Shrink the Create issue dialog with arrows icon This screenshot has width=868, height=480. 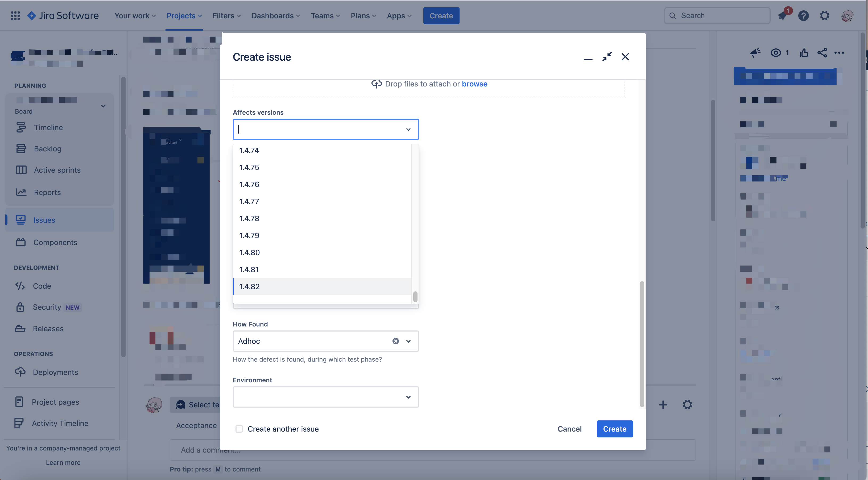607,57
